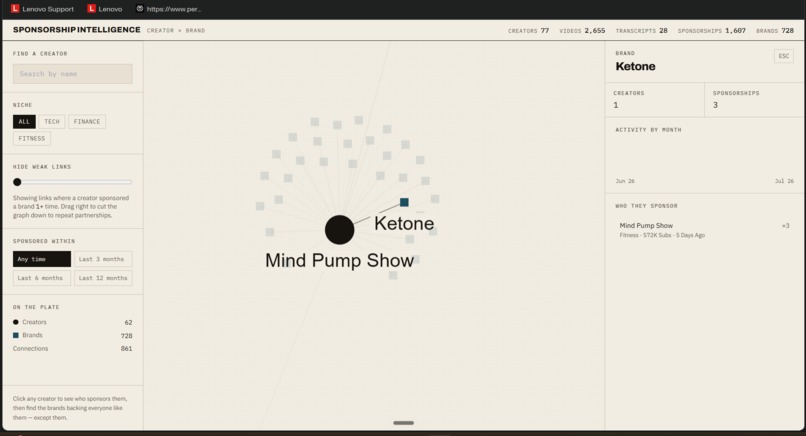The width and height of the screenshot is (806, 436).
Task: Close the brand panel with ESC button
Action: pos(783,56)
